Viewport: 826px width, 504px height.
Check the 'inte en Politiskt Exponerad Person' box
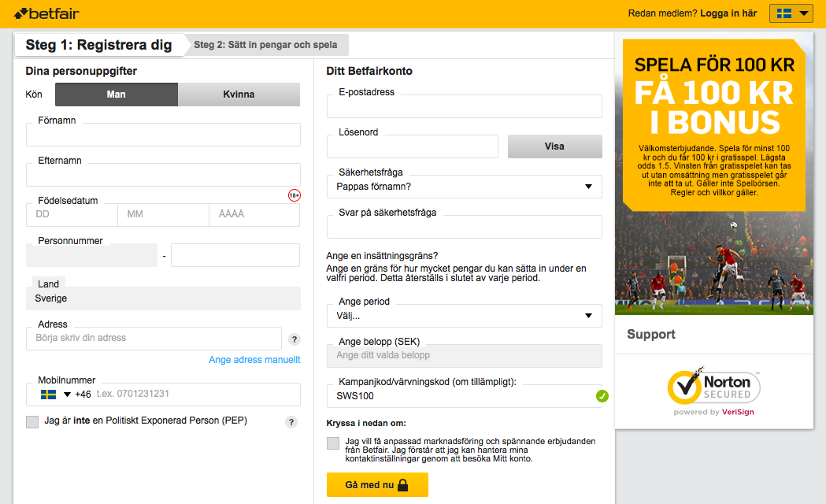pyautogui.click(x=32, y=422)
